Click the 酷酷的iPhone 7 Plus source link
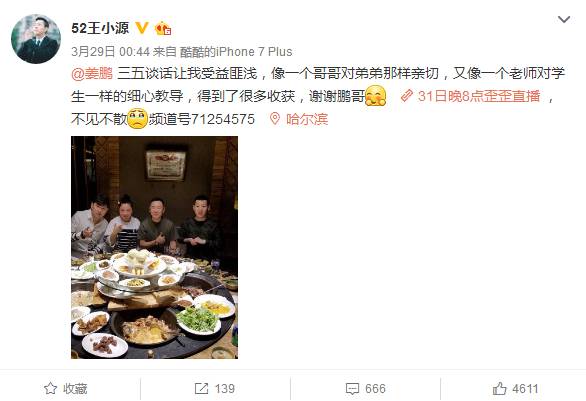Screen dimensions: 586x401 236,52
